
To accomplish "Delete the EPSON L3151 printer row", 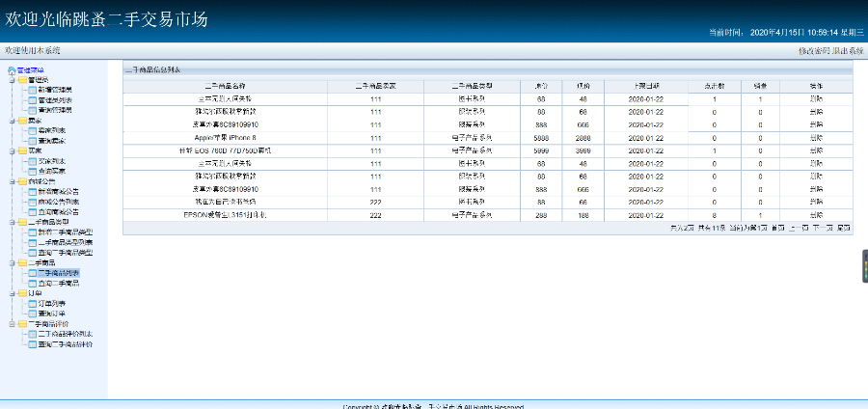I will 816,215.
